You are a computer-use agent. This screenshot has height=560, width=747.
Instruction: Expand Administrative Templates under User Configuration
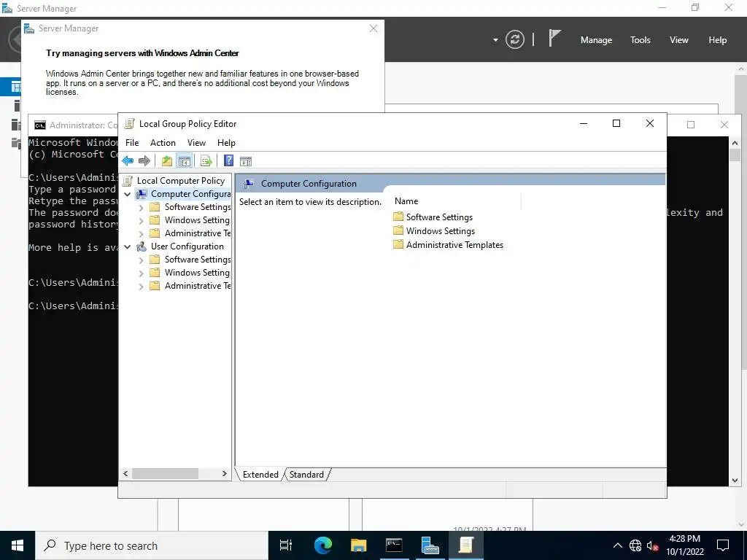point(141,286)
